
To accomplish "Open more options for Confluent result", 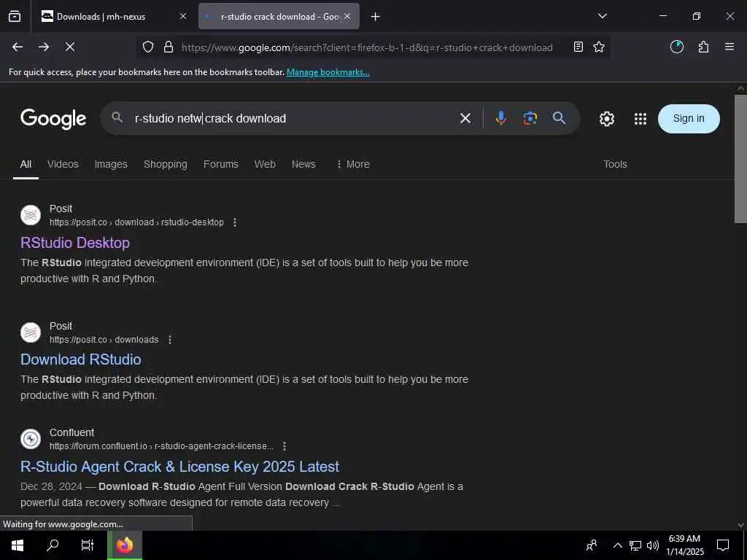I will (x=285, y=446).
